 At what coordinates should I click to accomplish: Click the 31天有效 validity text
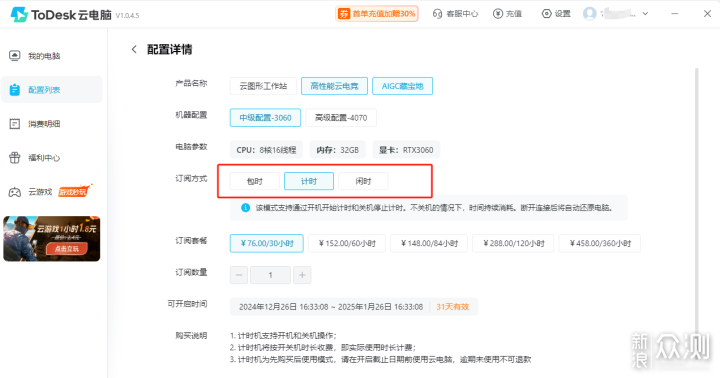(x=453, y=307)
